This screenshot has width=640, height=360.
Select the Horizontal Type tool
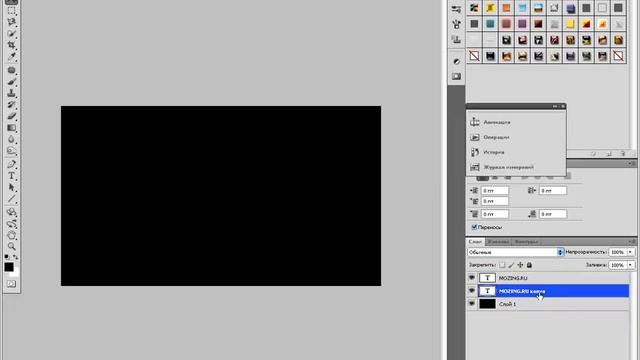(x=11, y=176)
